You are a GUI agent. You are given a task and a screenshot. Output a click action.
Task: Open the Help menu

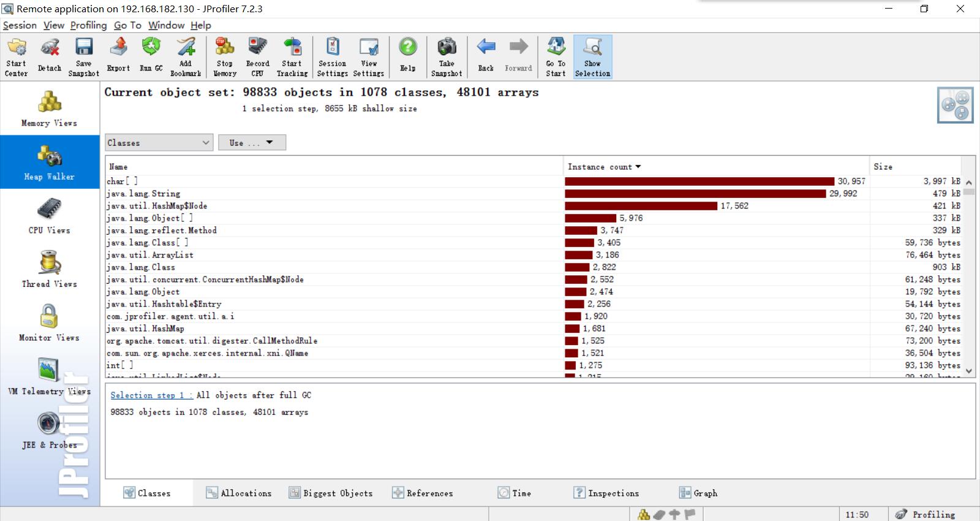coord(200,25)
